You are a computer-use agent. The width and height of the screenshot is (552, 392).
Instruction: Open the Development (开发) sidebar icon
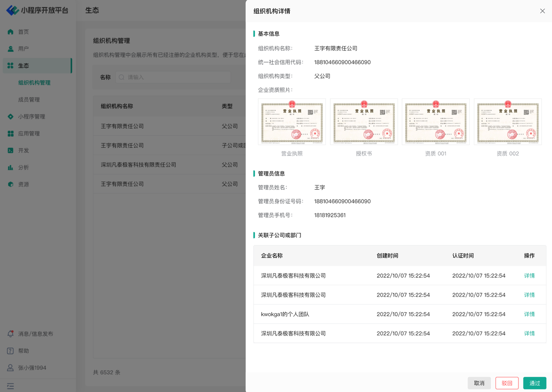point(11,151)
